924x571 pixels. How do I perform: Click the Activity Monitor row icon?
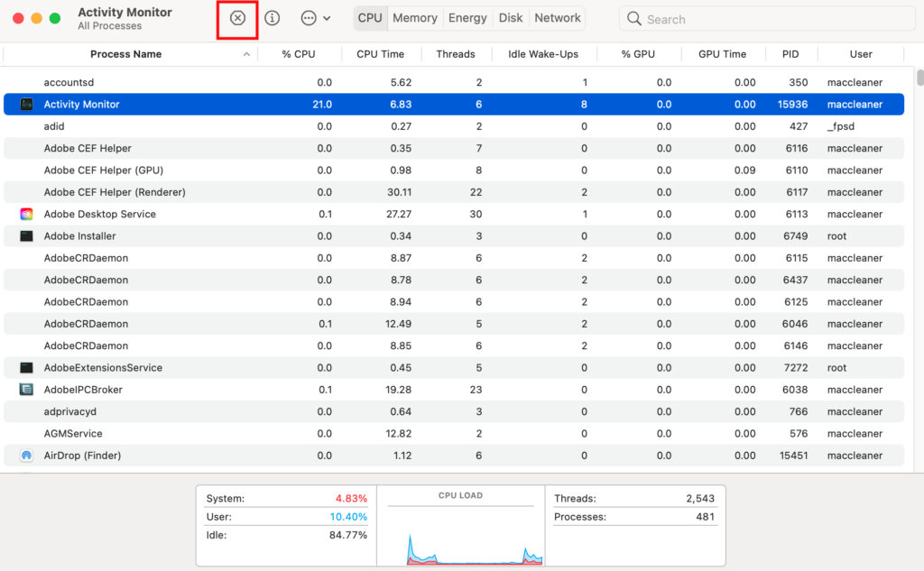pos(26,105)
